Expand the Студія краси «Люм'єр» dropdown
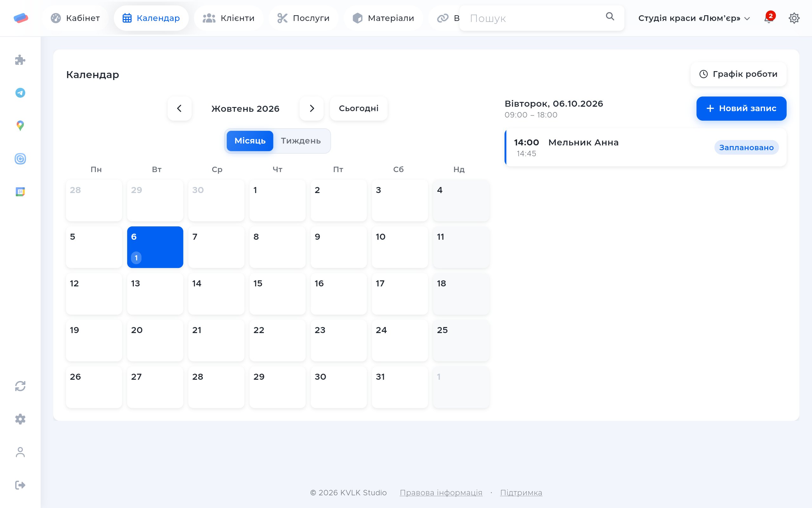 [x=694, y=18]
